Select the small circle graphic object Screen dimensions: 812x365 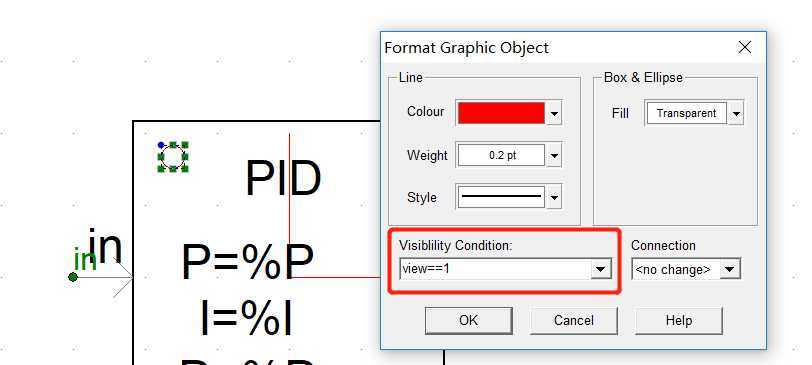point(172,156)
